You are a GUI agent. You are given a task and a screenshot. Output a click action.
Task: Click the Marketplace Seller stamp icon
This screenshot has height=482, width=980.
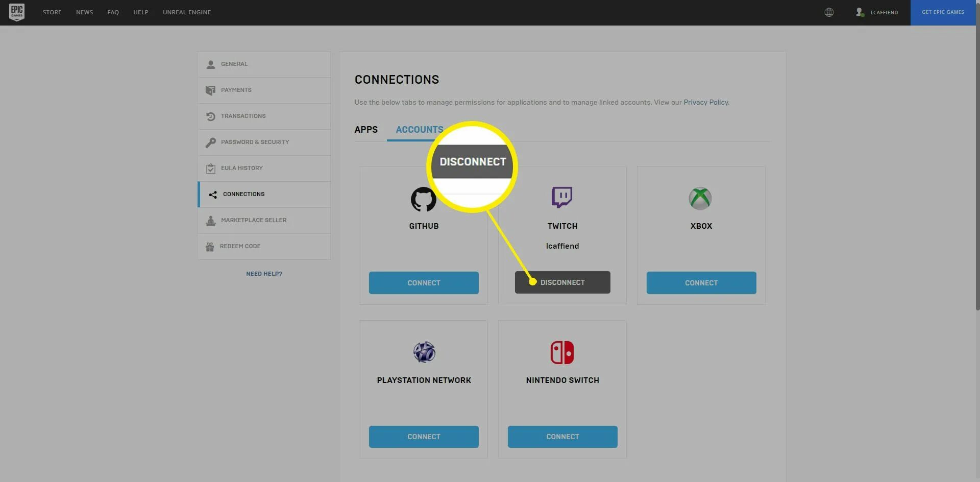pyautogui.click(x=210, y=221)
